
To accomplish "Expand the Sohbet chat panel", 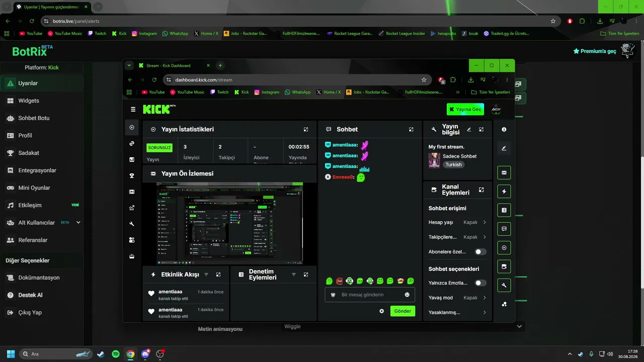I will pyautogui.click(x=411, y=129).
